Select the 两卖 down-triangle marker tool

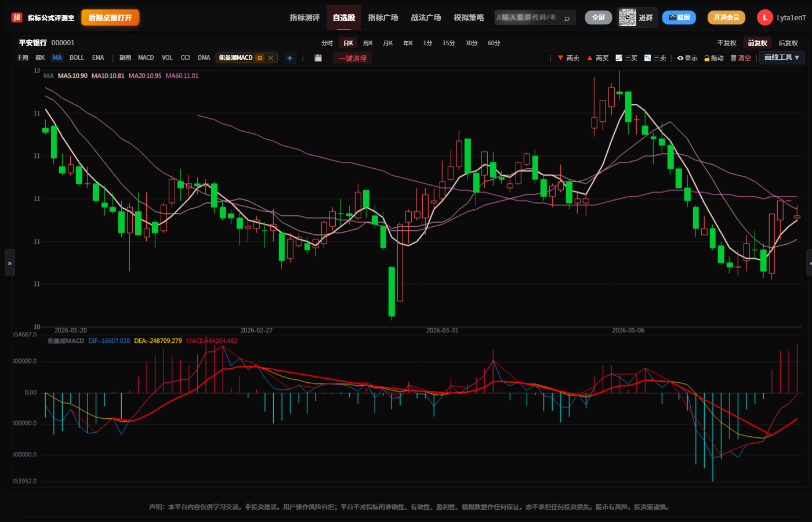tap(568, 58)
